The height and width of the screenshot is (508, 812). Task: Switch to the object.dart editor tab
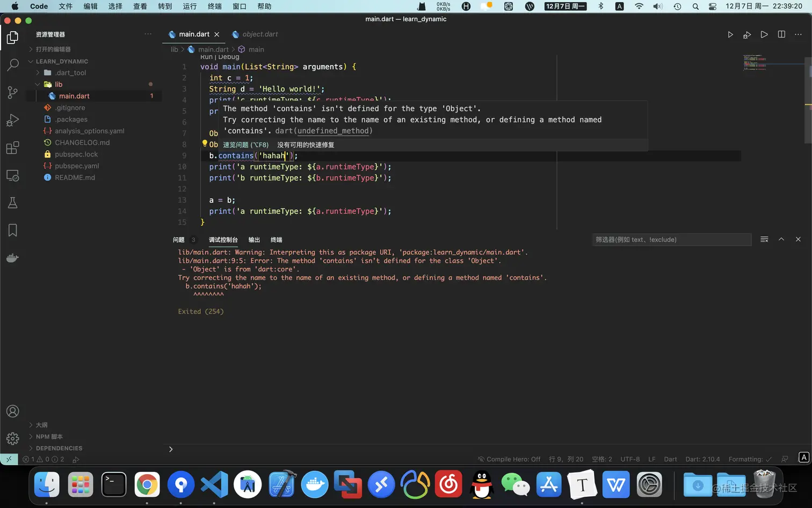(x=255, y=34)
